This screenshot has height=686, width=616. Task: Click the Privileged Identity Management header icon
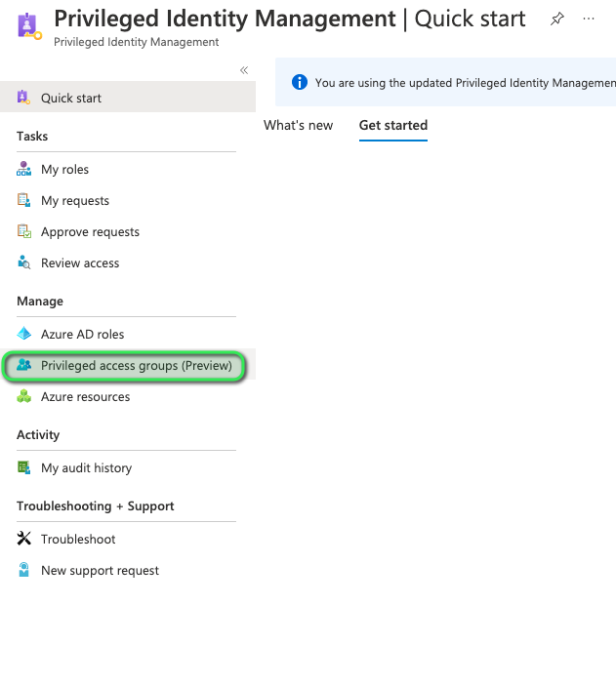(29, 26)
